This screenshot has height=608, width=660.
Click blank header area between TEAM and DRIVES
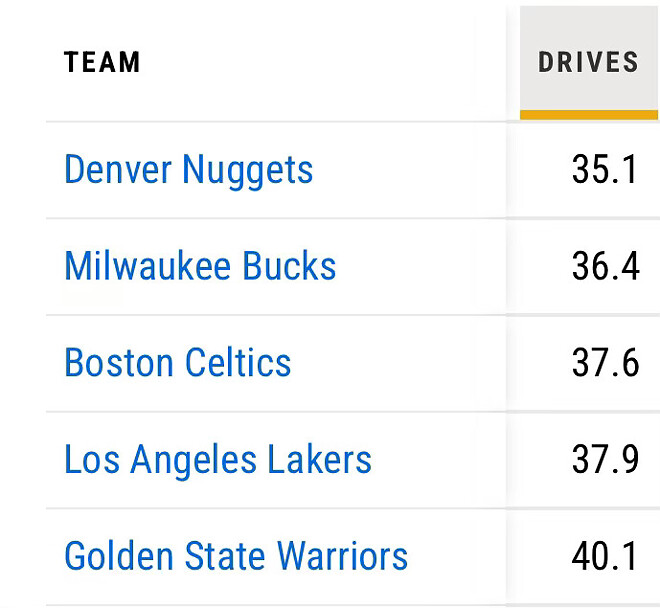pyautogui.click(x=328, y=62)
